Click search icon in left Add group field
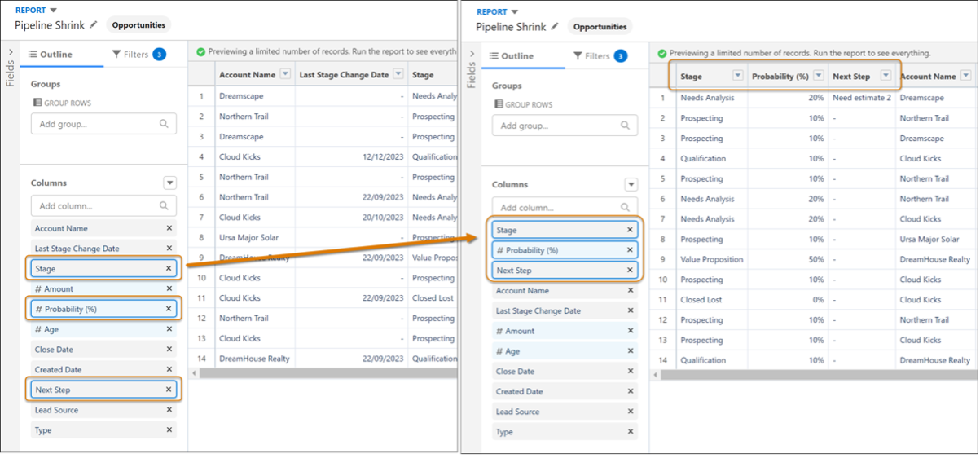The width and height of the screenshot is (980, 458). [165, 124]
